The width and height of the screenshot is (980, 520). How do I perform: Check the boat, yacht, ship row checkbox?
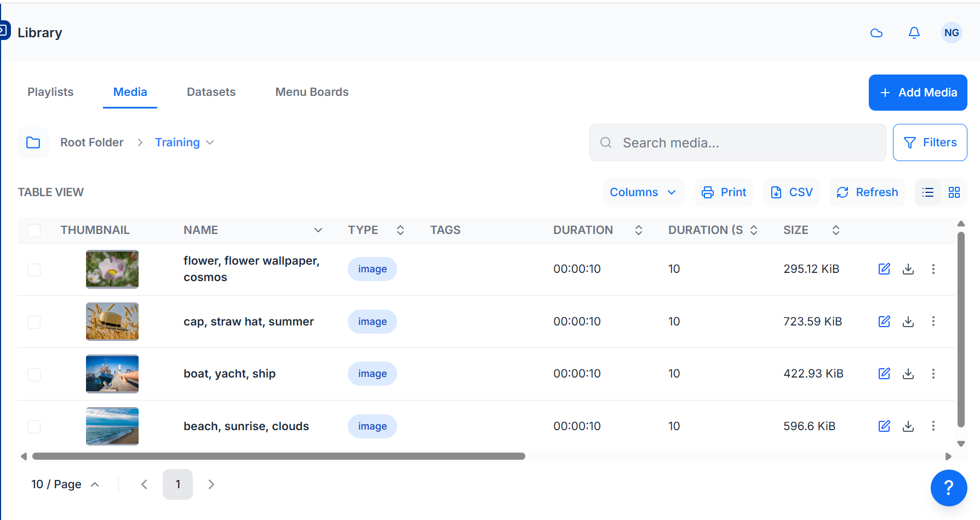34,374
